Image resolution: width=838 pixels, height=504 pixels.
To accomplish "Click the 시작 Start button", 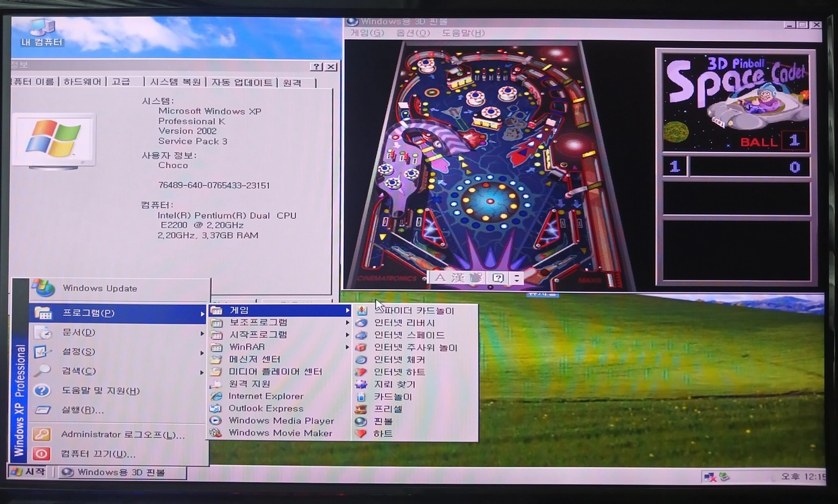I will coord(30,472).
